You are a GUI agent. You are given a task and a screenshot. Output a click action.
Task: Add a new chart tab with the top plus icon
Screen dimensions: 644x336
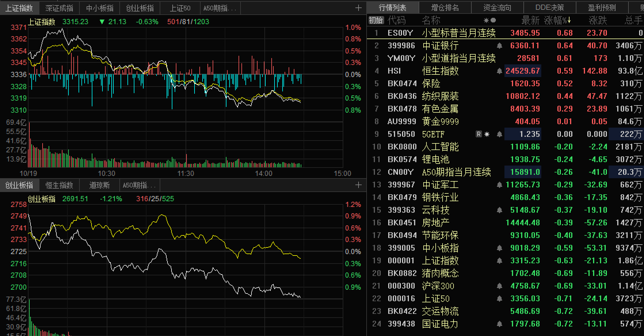tap(358, 8)
